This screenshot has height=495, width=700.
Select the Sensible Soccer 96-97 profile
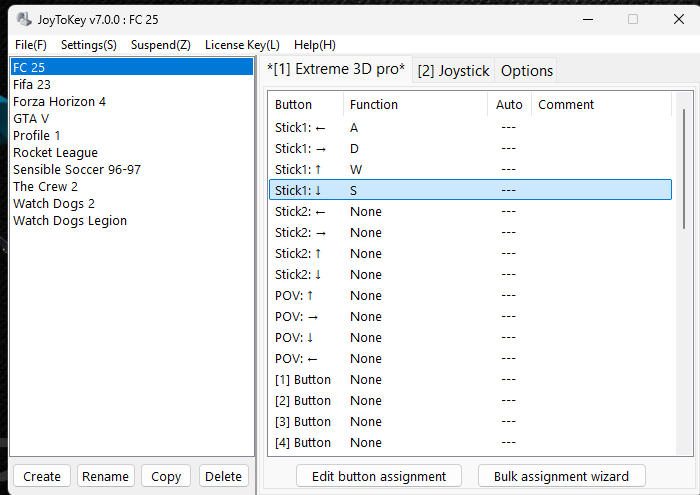pos(132,169)
